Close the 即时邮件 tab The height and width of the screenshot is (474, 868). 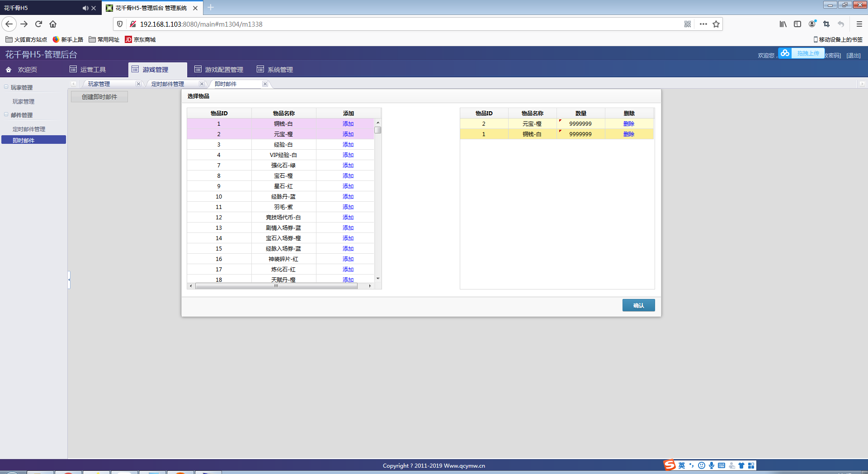pyautogui.click(x=265, y=84)
